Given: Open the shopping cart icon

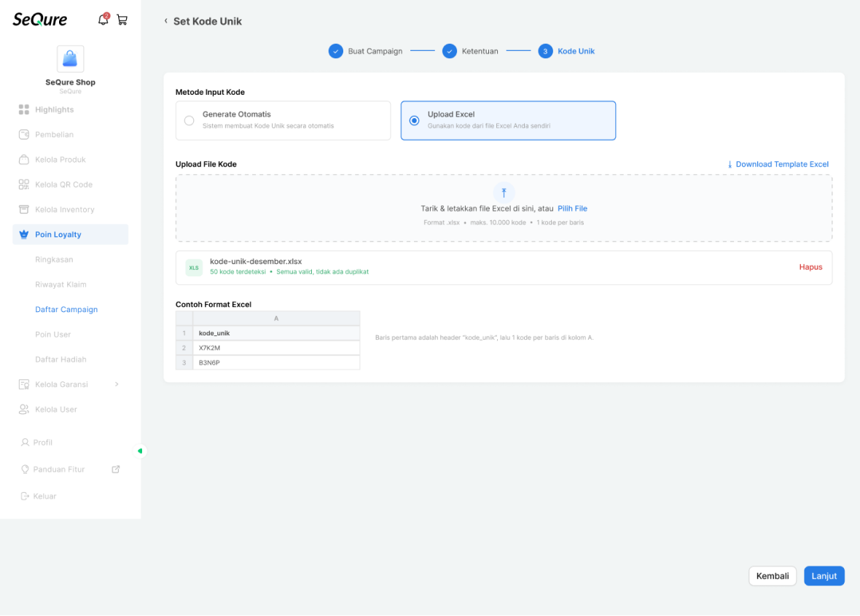Looking at the screenshot, I should 122,20.
